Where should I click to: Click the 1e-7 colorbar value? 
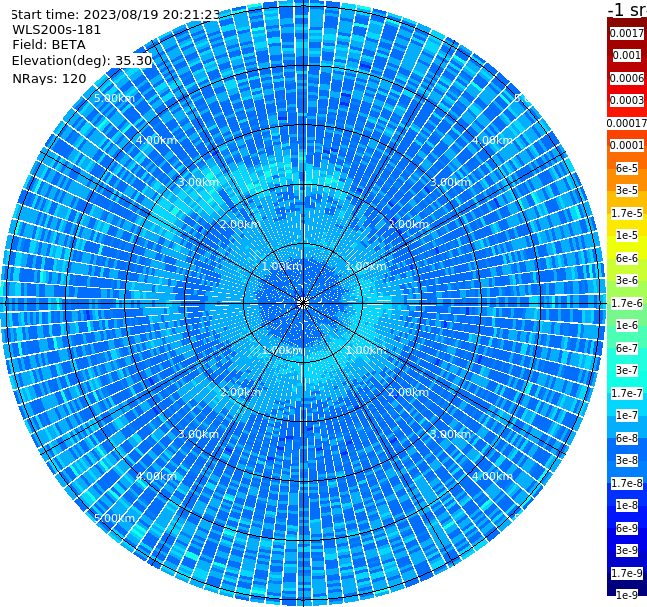point(627,415)
